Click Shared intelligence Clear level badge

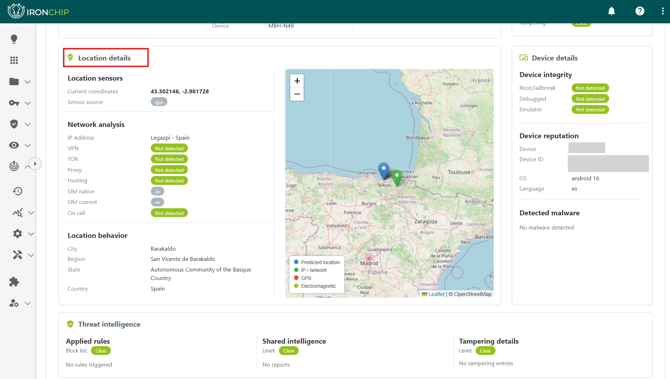[x=289, y=351]
